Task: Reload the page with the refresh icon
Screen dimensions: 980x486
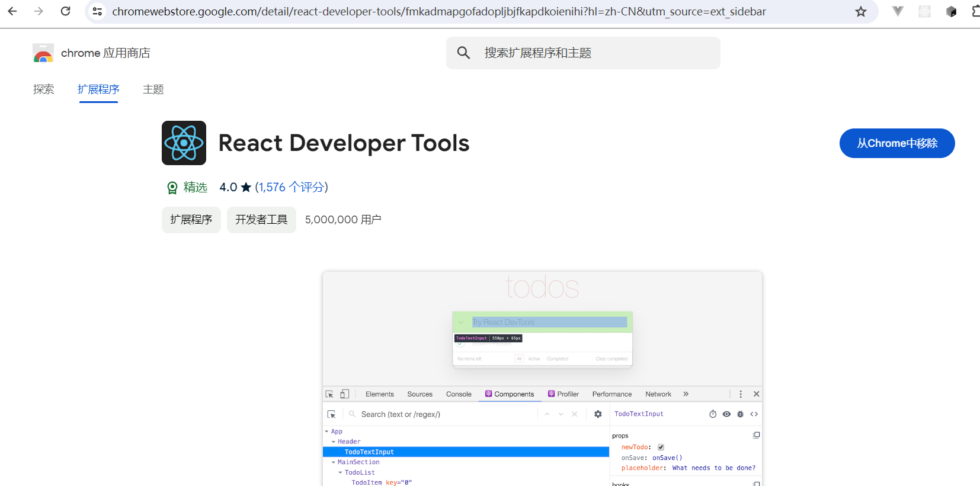Action: (x=66, y=11)
